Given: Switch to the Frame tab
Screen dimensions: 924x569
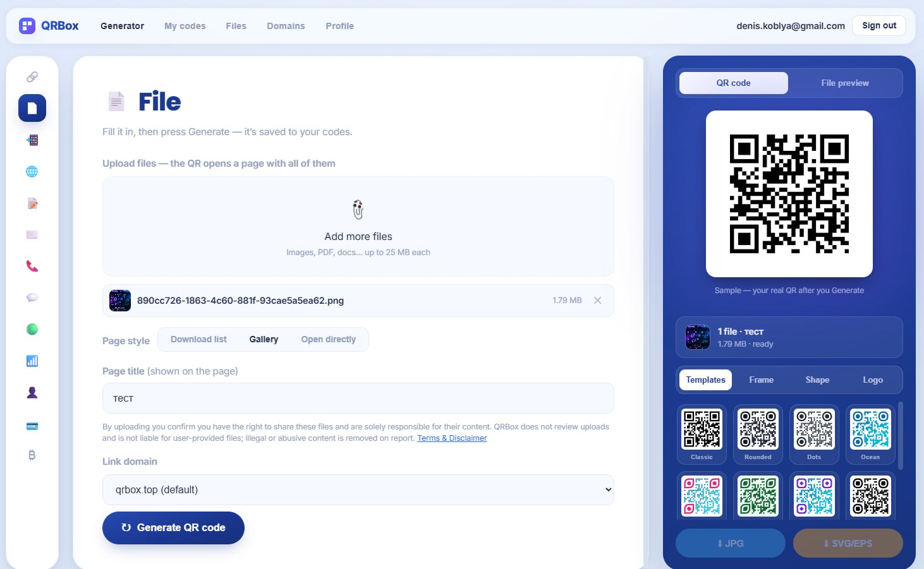Looking at the screenshot, I should pyautogui.click(x=762, y=380).
